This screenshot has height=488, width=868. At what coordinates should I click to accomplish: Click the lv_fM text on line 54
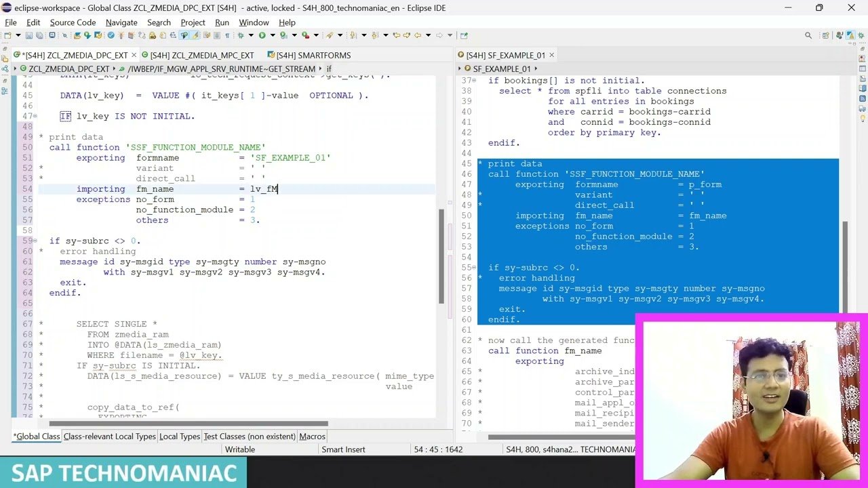tap(264, 189)
